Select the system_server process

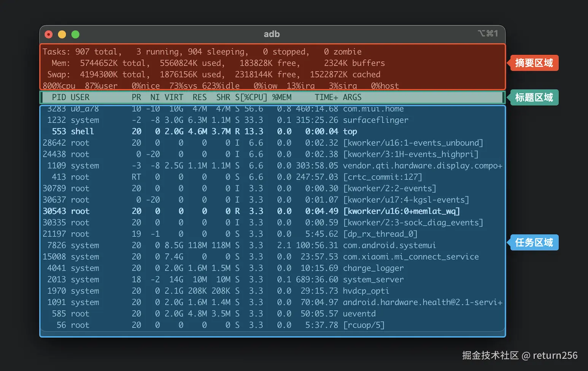(x=373, y=280)
